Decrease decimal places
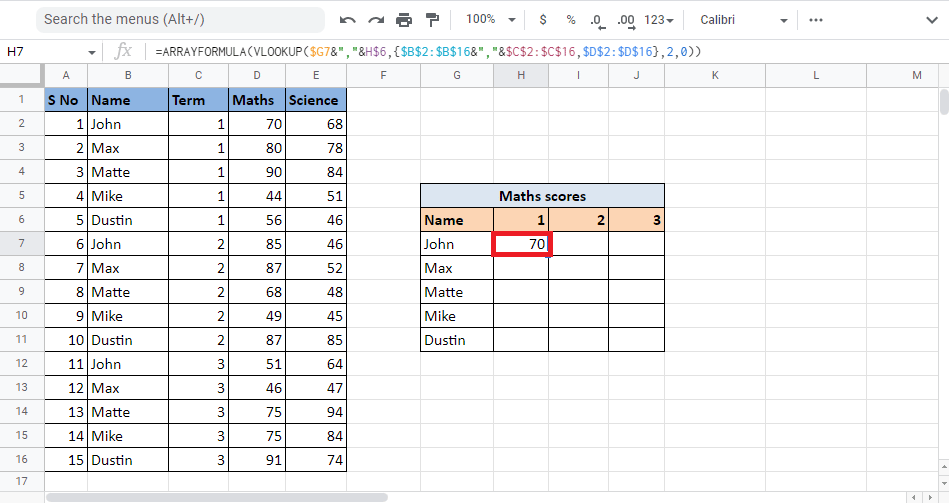949x503 pixels. [597, 20]
